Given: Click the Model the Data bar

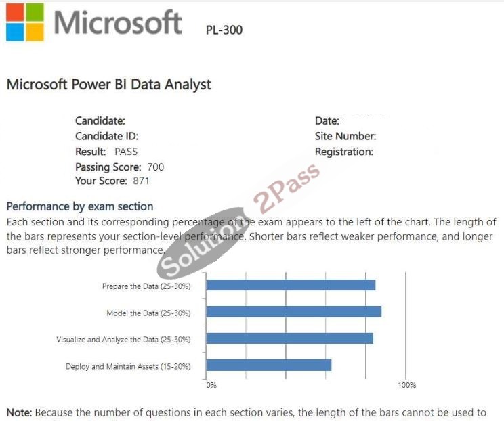Looking at the screenshot, I should tap(294, 311).
